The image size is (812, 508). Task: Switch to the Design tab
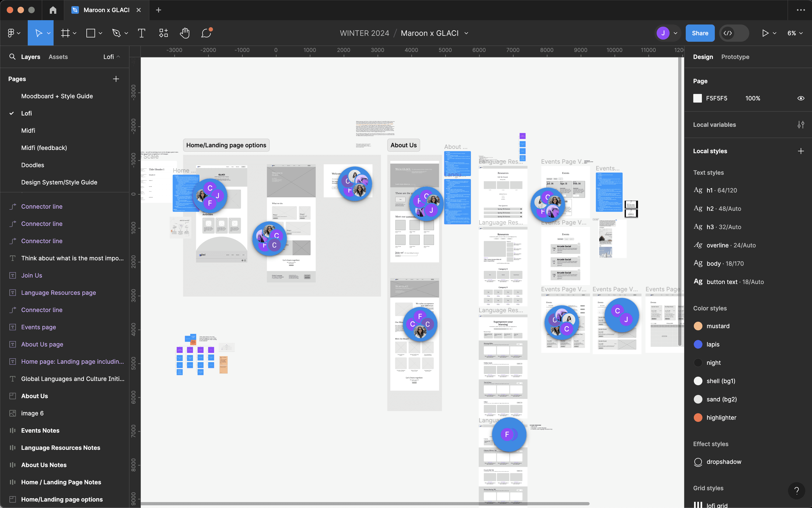[703, 57]
